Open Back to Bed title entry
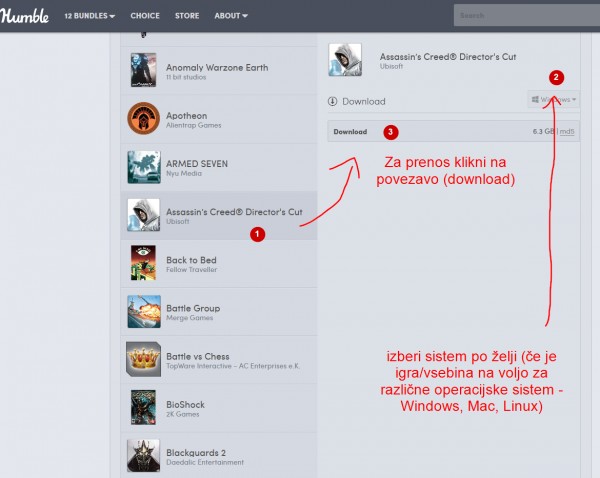Image resolution: width=600 pixels, height=478 pixels. click(191, 260)
